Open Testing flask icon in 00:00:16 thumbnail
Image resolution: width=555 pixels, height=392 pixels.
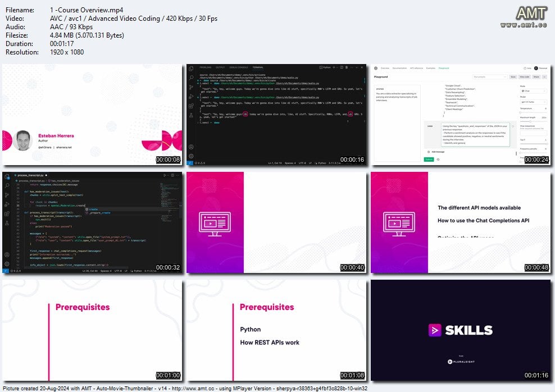(191, 115)
